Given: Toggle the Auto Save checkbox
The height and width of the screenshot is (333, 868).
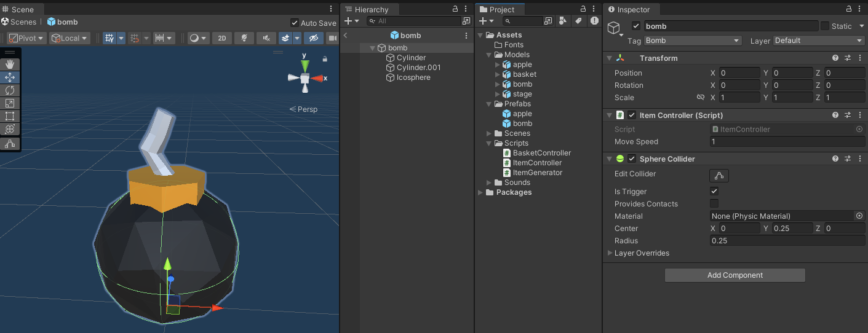Looking at the screenshot, I should click(x=295, y=23).
